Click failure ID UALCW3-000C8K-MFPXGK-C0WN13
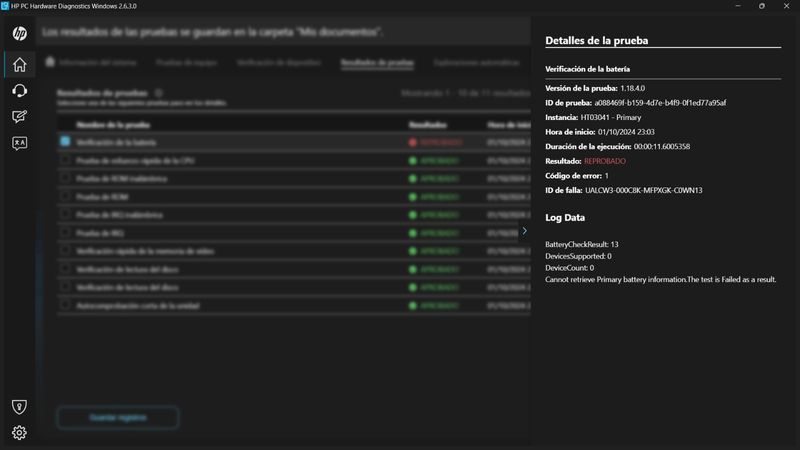The height and width of the screenshot is (450, 800). pos(643,190)
